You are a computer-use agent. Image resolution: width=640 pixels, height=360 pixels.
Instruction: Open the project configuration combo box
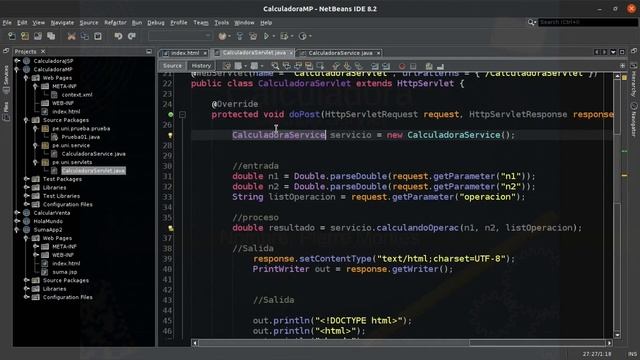[x=180, y=36]
